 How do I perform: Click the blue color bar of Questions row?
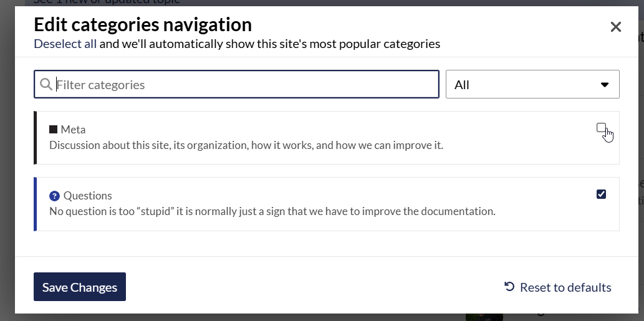pyautogui.click(x=36, y=204)
